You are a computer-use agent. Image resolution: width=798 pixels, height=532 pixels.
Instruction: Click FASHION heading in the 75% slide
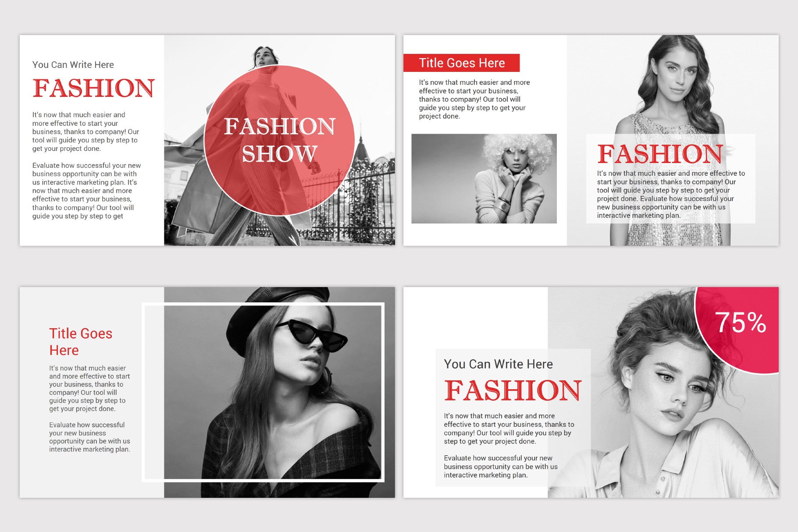pos(512,390)
